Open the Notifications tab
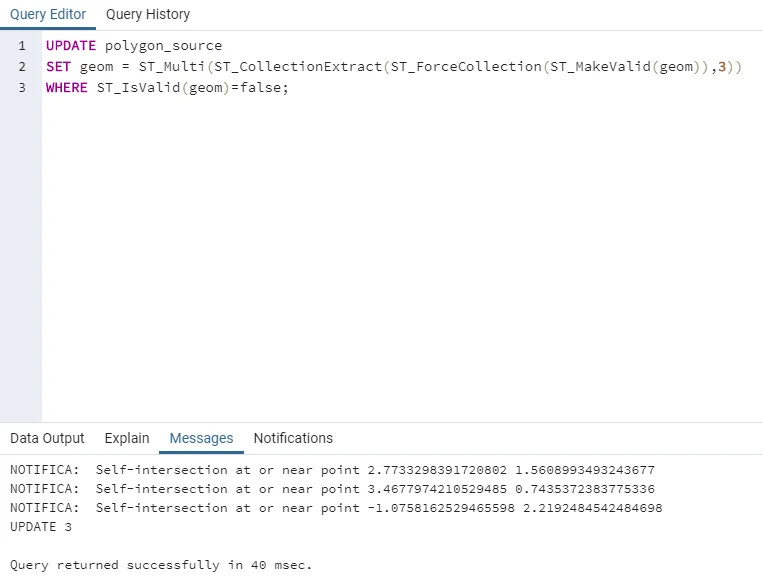The width and height of the screenshot is (763, 586). click(293, 439)
